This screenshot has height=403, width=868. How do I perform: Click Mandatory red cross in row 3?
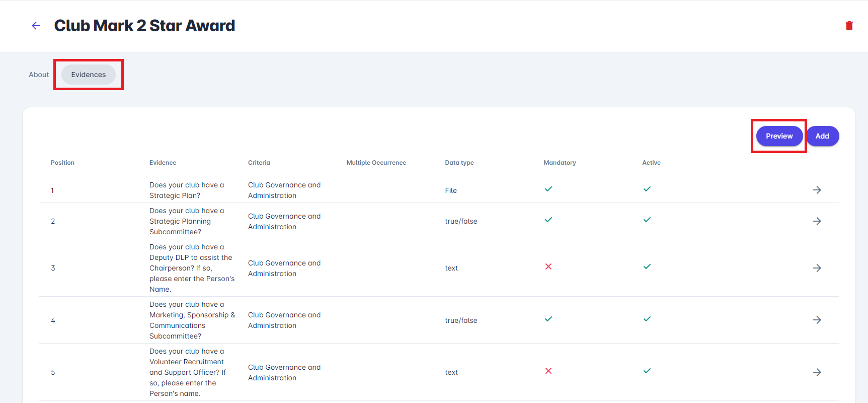(x=548, y=266)
